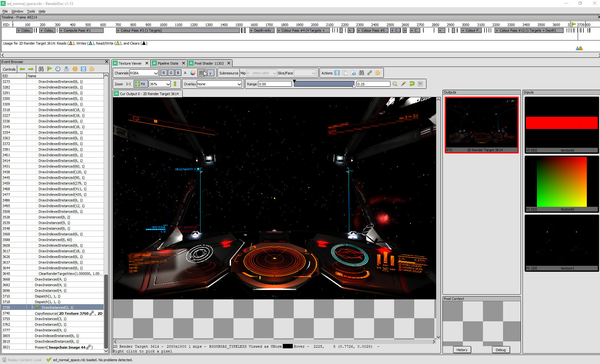This screenshot has height=364, width=600.
Task: Switch to the Pipeline State tab
Action: (x=168, y=63)
